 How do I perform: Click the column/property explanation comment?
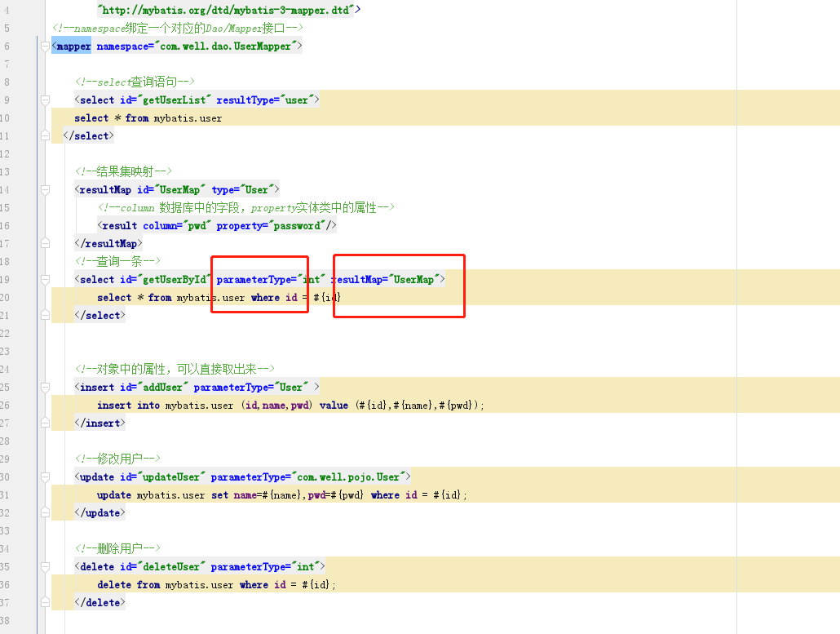click(x=246, y=207)
